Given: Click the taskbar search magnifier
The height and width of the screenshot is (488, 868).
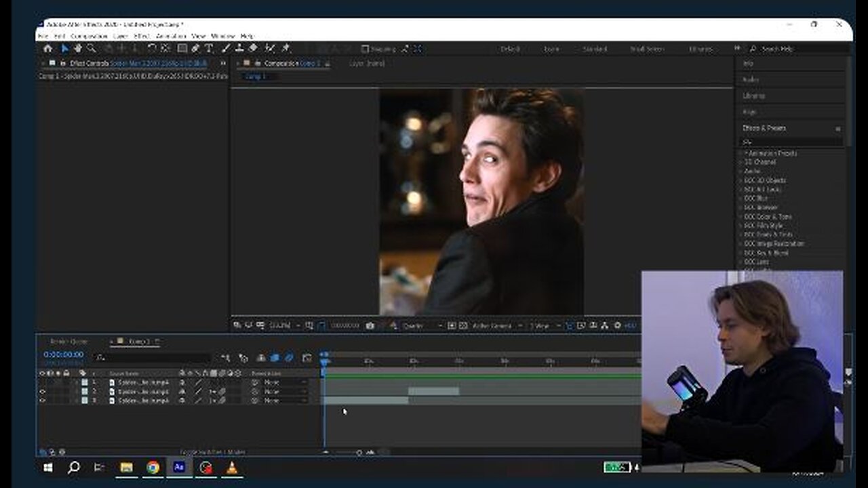Looking at the screenshot, I should 74,467.
